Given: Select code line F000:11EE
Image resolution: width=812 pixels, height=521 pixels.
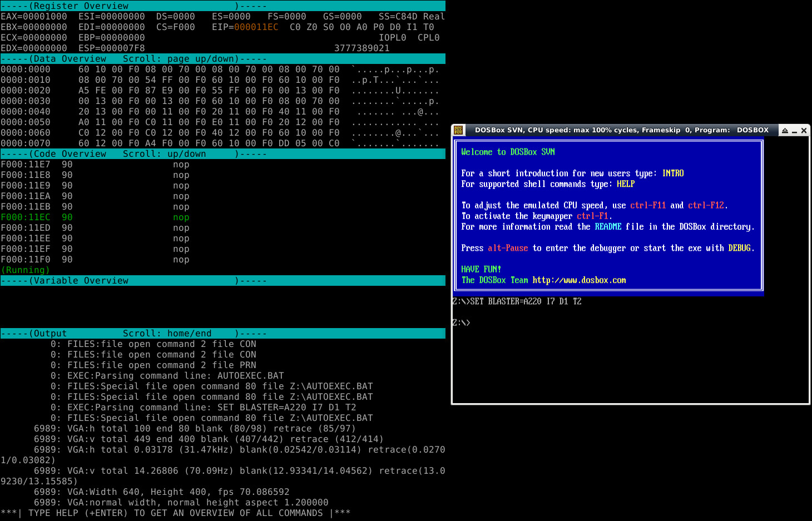Looking at the screenshot, I should tap(95, 239).
